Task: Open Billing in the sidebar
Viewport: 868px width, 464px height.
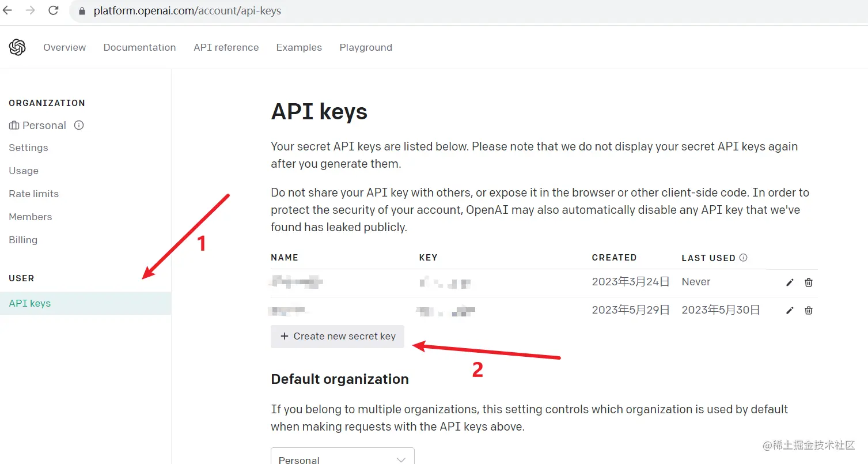Action: (x=23, y=240)
